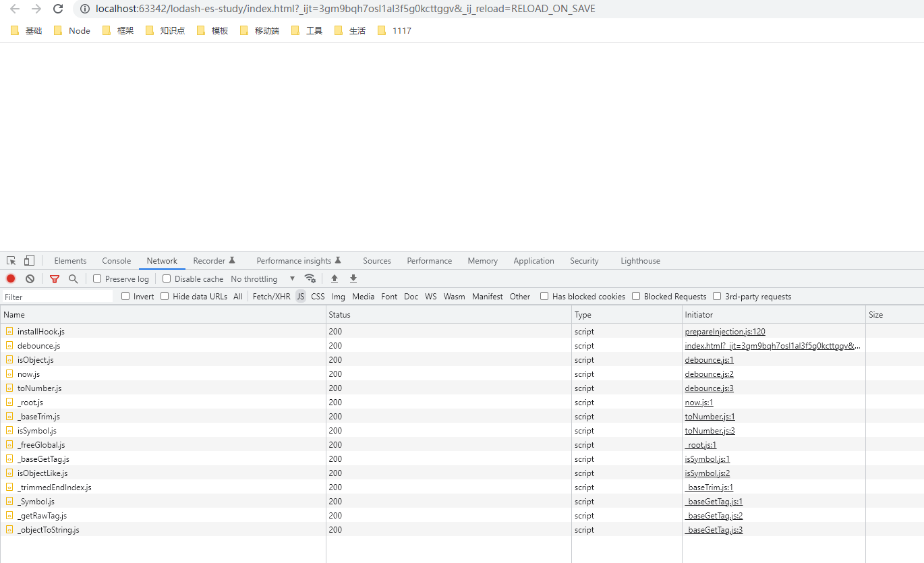924x563 pixels.
Task: Sort requests by the Name column header
Action: point(163,314)
